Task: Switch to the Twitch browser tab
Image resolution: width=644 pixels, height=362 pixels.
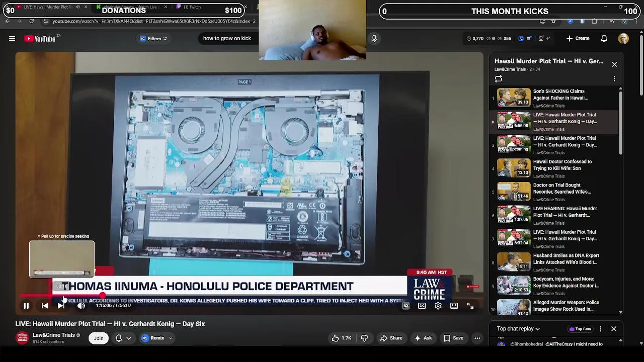Action: click(x=191, y=7)
